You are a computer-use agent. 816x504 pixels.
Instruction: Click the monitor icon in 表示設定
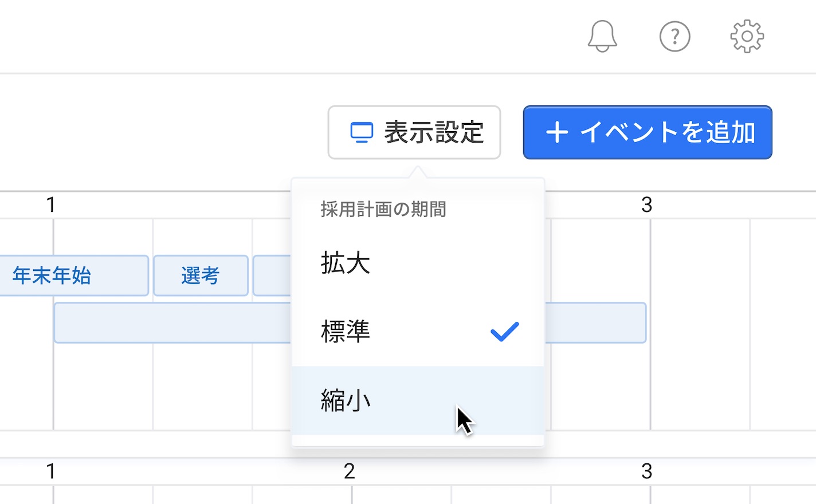click(x=362, y=133)
